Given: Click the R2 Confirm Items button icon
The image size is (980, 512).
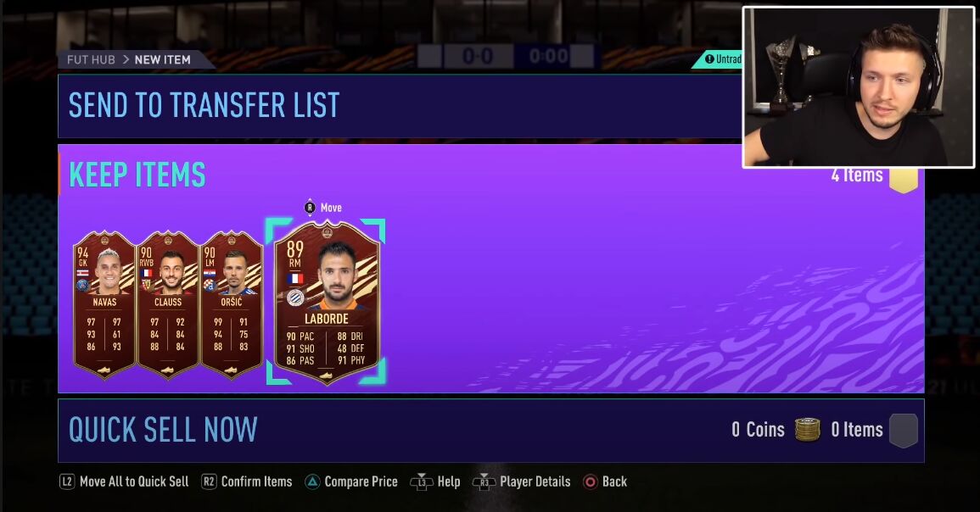Looking at the screenshot, I should 209,481.
